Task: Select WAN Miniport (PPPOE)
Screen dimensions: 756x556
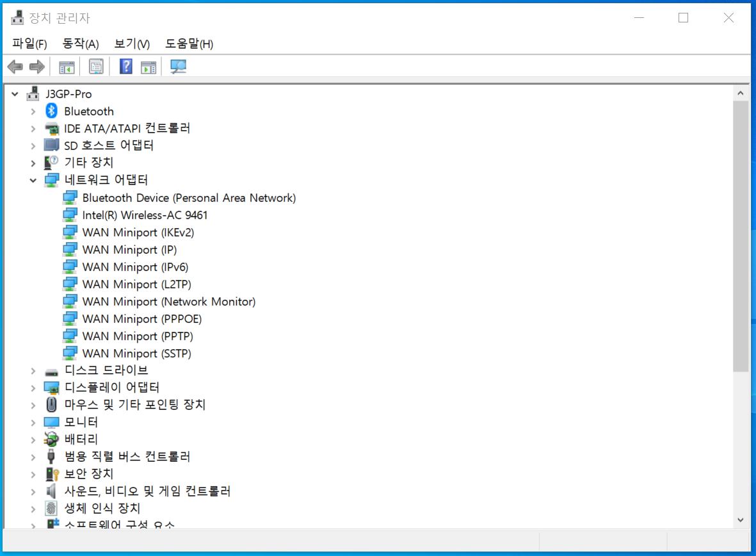Action: pyautogui.click(x=141, y=319)
